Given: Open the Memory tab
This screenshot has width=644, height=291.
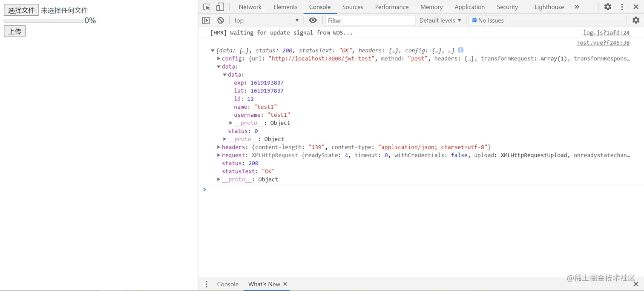Looking at the screenshot, I should point(431,7).
